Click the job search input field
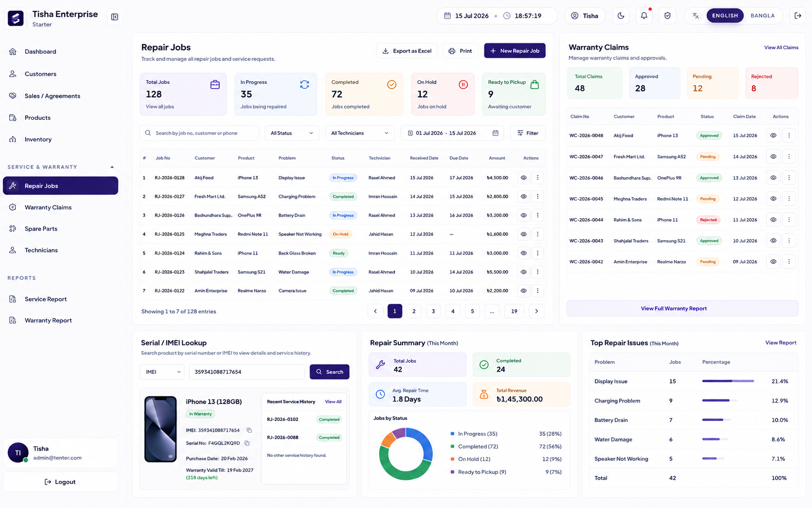Screen dimensions: 812x508 point(199,133)
